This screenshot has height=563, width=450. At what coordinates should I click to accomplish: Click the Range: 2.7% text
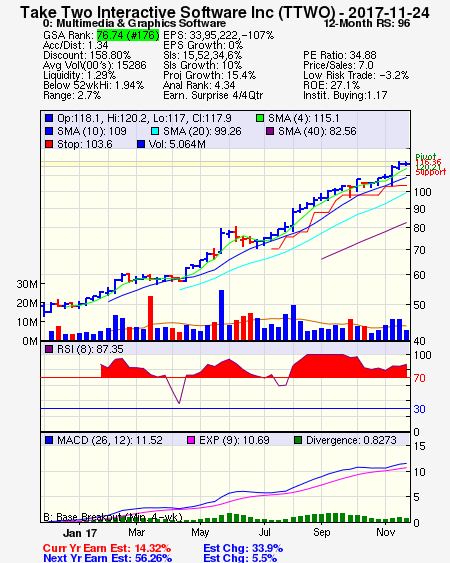pos(72,96)
